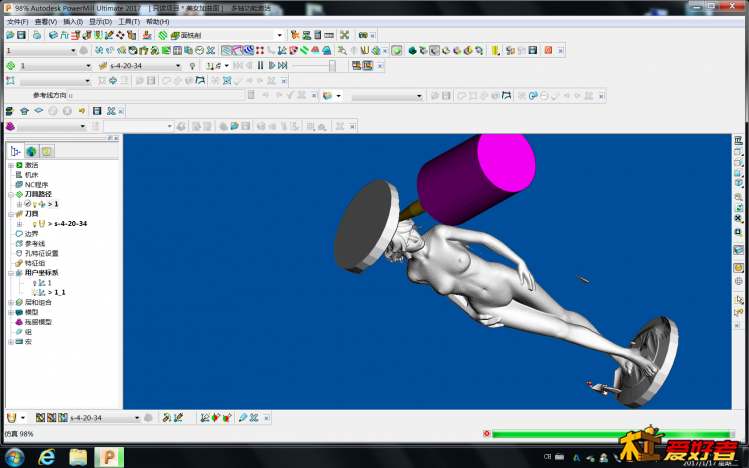
Task: Click the ViewMill save disk icon
Action: coord(533,51)
